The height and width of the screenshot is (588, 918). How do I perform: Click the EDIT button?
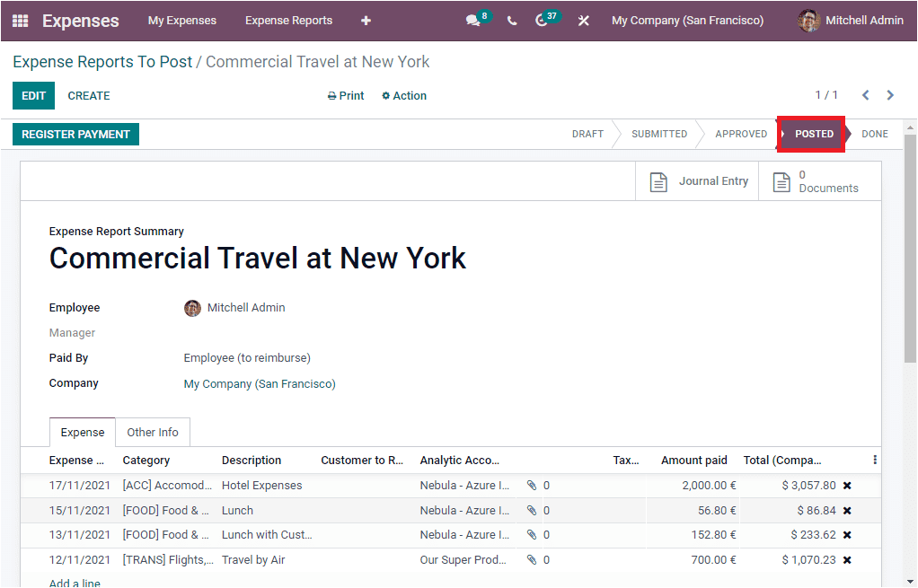tap(33, 95)
